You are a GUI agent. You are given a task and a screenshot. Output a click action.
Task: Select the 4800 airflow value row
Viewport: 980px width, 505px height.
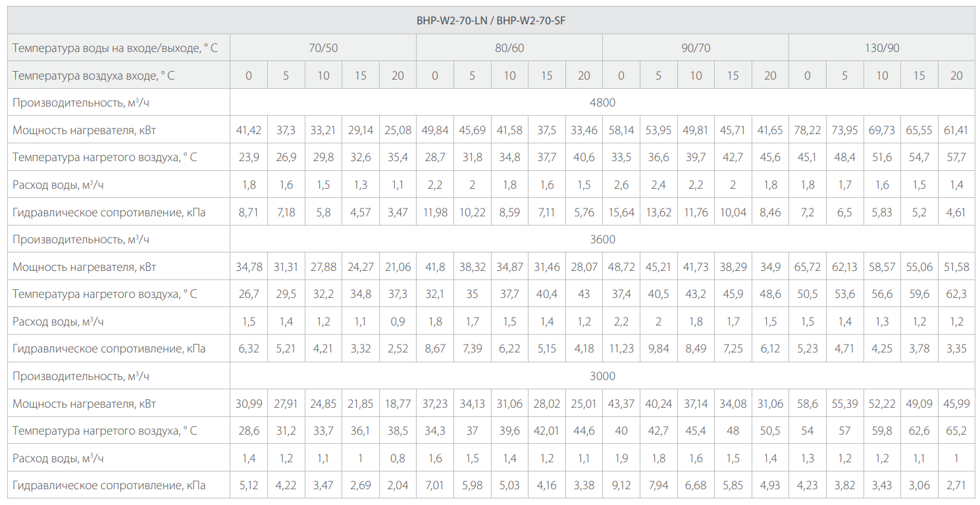pyautogui.click(x=602, y=103)
